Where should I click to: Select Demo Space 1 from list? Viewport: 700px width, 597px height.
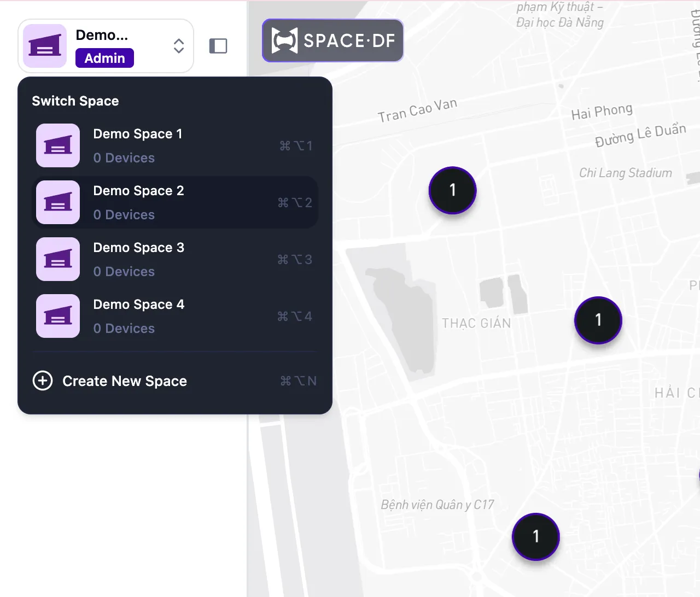coord(138,134)
